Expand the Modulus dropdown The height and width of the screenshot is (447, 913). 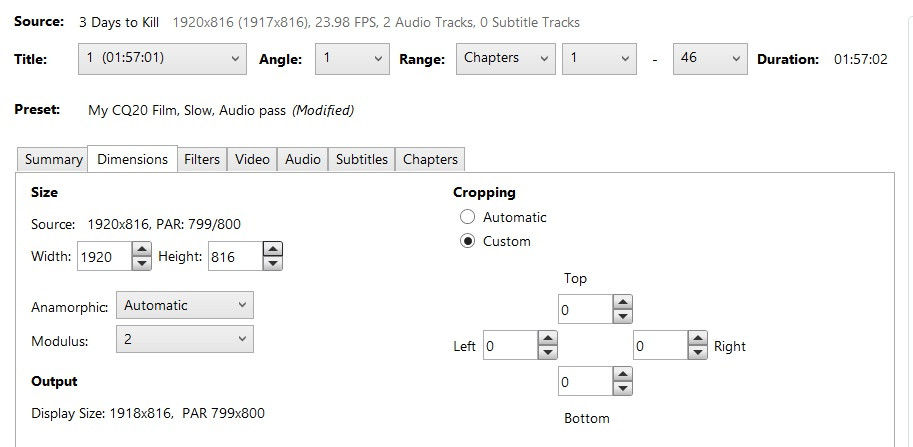tap(185, 340)
